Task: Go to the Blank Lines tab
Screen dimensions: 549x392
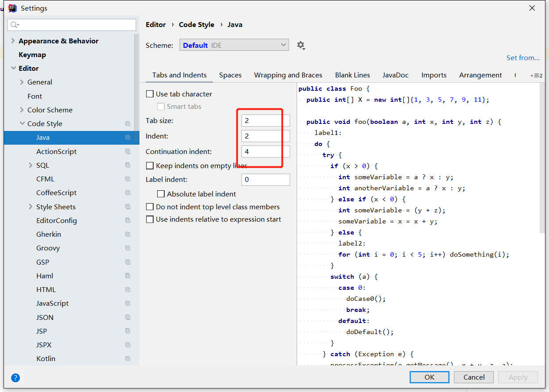Action: 352,75
